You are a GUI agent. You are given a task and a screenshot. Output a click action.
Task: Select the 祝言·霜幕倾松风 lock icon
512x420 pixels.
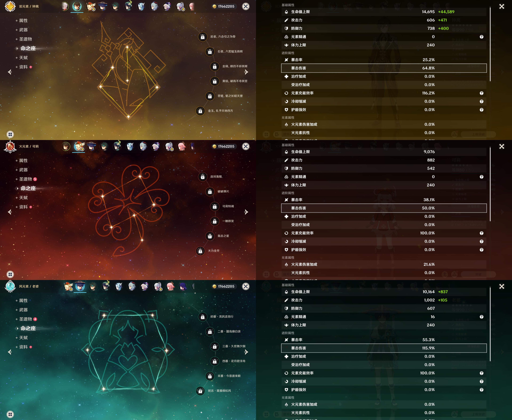pyautogui.click(x=200, y=391)
